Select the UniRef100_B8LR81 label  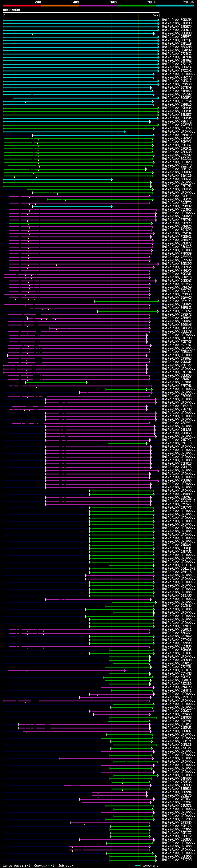coord(177,111)
